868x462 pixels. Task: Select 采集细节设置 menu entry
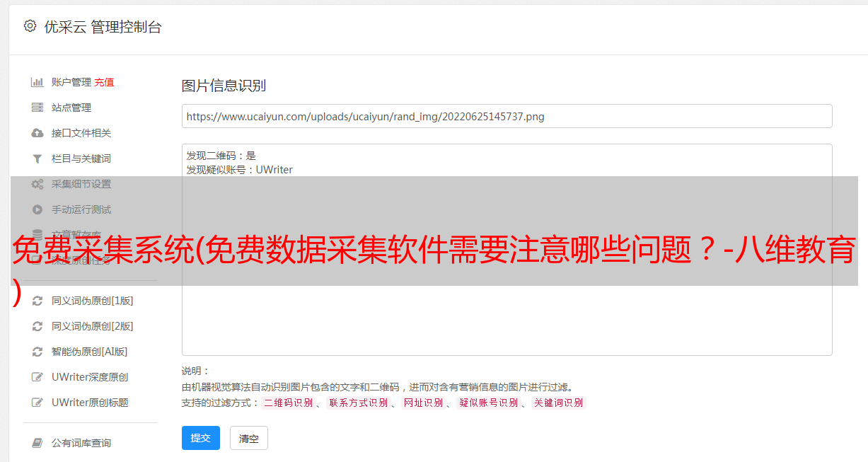click(x=81, y=184)
